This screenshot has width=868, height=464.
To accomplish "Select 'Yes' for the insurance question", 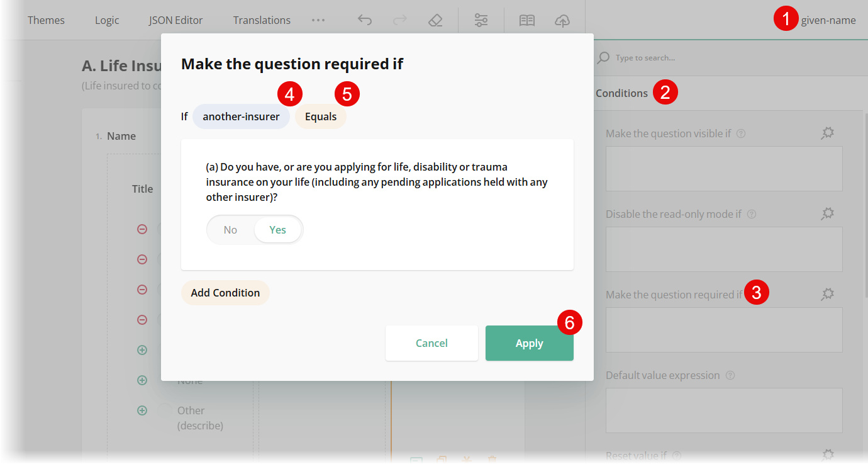I will [x=277, y=229].
